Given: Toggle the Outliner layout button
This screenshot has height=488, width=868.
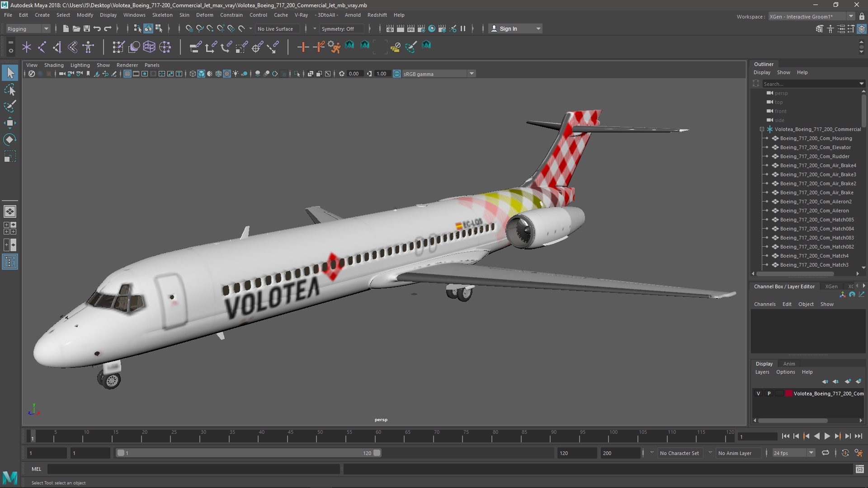Looking at the screenshot, I should click(10, 262).
